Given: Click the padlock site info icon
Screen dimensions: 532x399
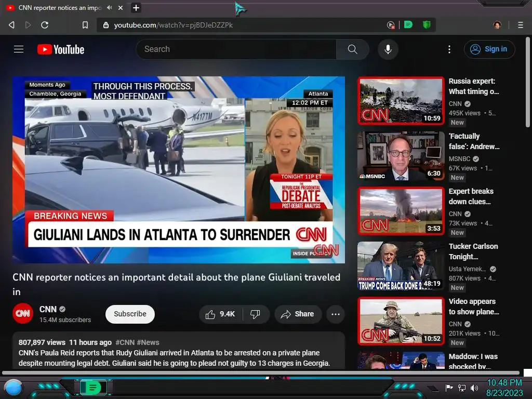Looking at the screenshot, I should coord(106,25).
